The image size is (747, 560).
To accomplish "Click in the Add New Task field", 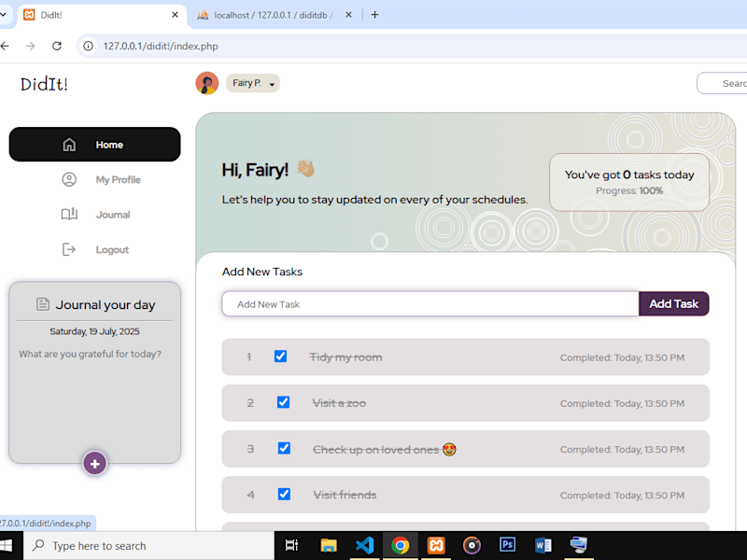I will (430, 304).
